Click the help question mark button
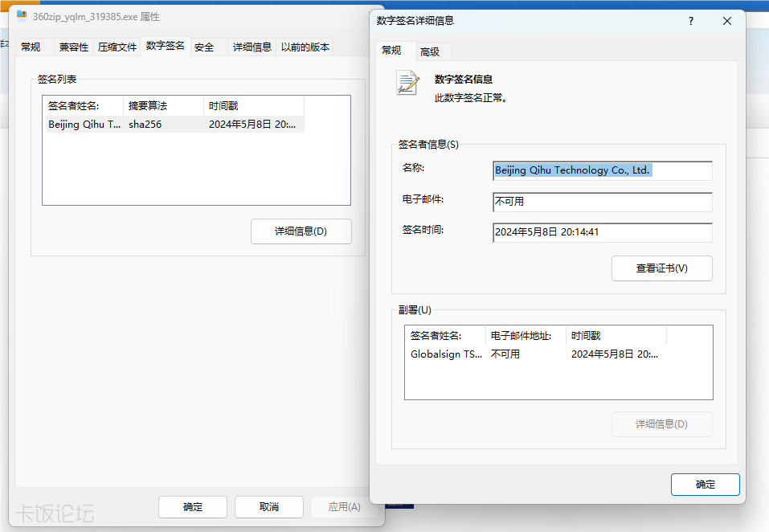This screenshot has height=532, width=769. pyautogui.click(x=691, y=21)
